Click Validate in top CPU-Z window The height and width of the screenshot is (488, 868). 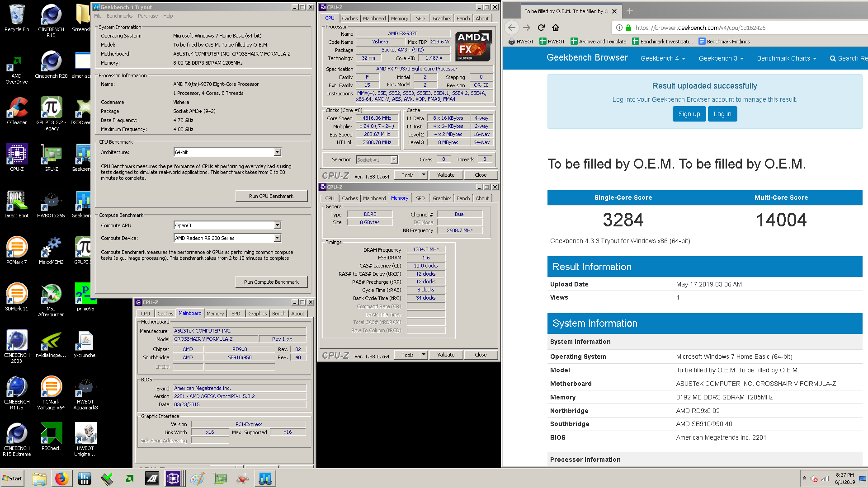pos(446,175)
